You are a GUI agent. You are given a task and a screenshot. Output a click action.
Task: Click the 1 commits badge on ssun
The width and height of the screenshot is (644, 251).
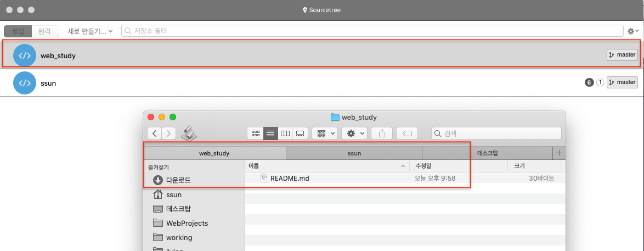pos(600,83)
